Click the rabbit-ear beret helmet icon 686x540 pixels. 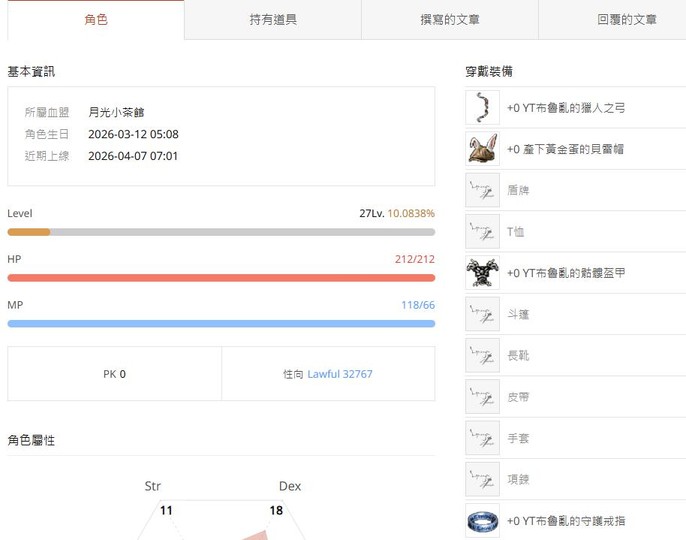[x=482, y=149]
